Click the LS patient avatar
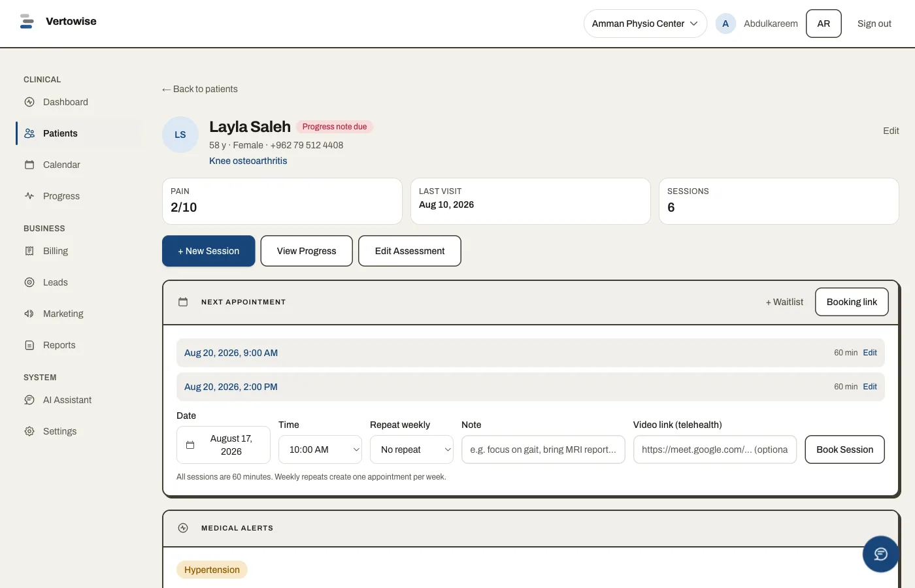Viewport: 915px width, 588px height. (180, 135)
